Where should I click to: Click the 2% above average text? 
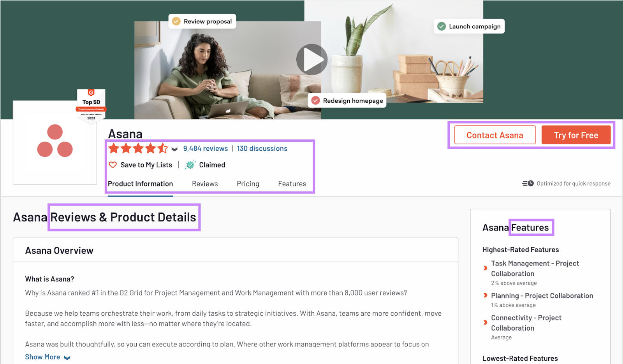[514, 283]
